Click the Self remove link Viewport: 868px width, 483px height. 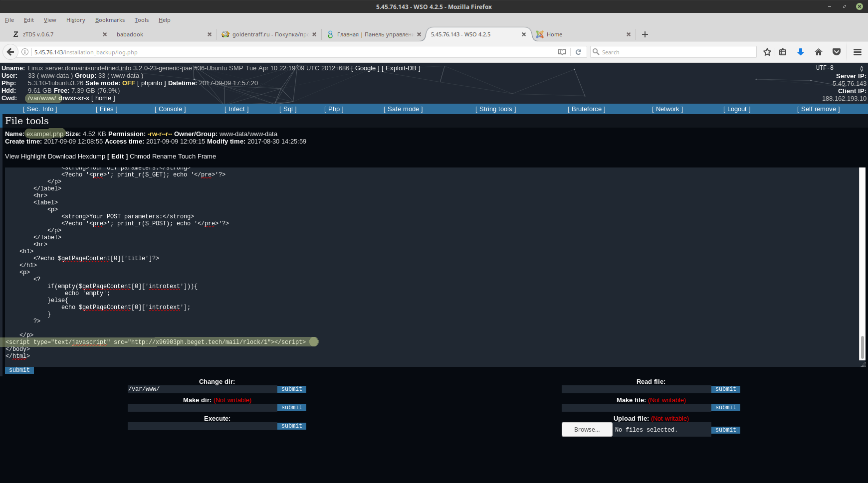pyautogui.click(x=819, y=109)
